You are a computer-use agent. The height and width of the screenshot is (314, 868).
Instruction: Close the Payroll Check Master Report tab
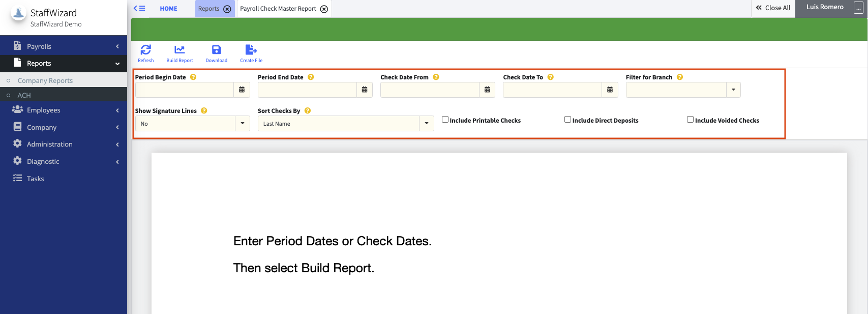pos(324,9)
